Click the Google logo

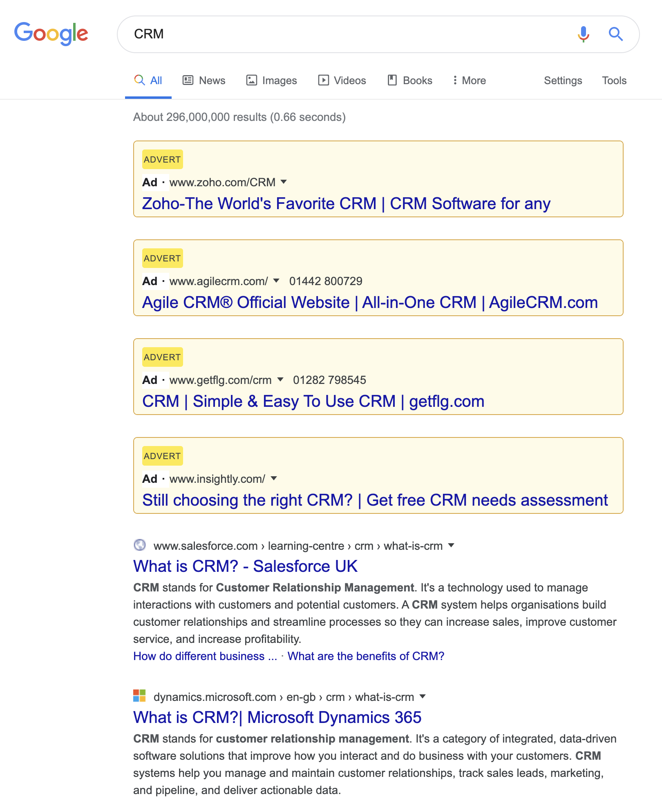pyautogui.click(x=51, y=33)
